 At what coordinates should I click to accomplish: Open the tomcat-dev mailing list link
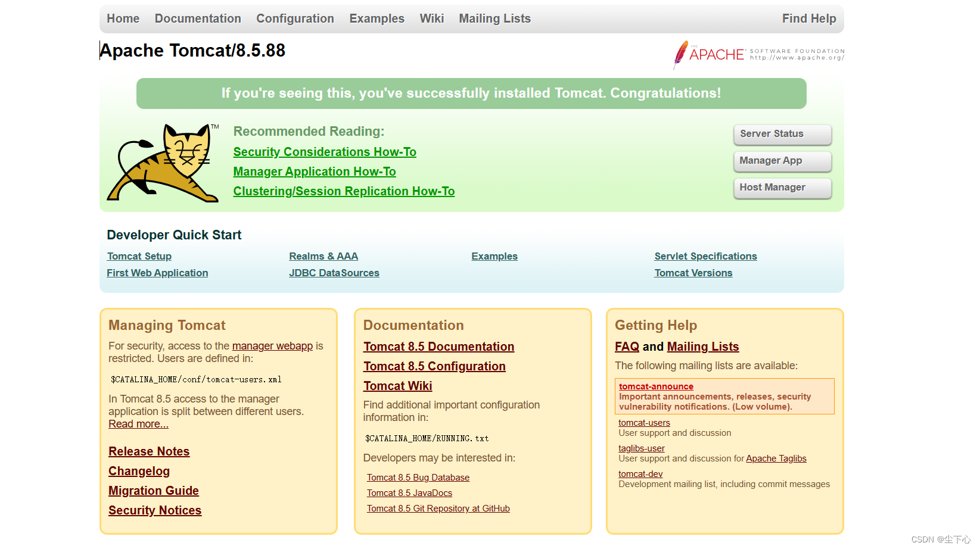[x=640, y=474]
